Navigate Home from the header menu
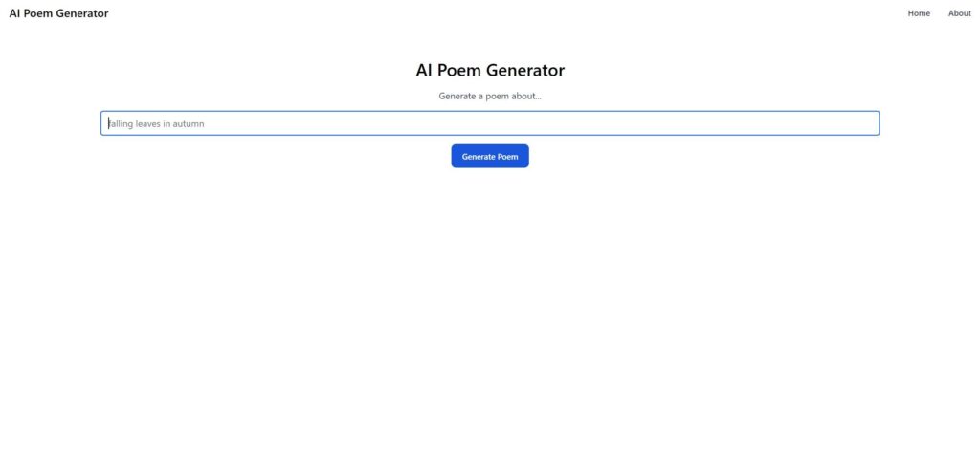Image resolution: width=980 pixels, height=458 pixels. coord(919,13)
